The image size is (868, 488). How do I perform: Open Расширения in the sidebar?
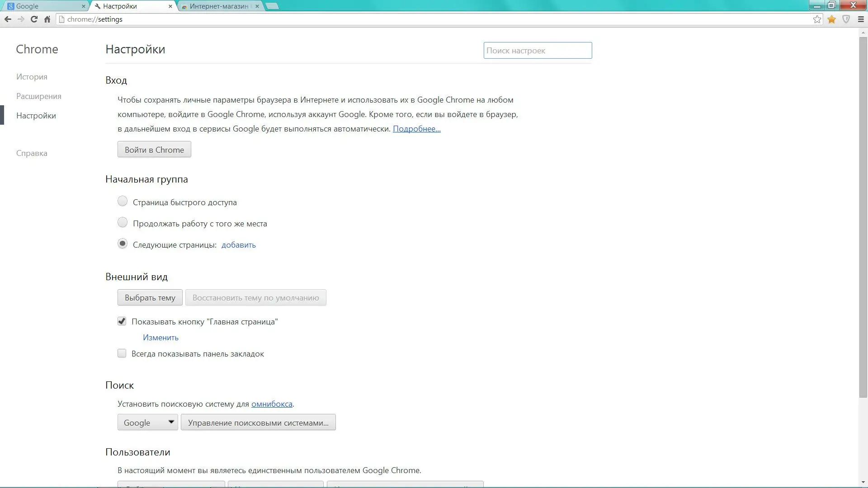pos(39,96)
